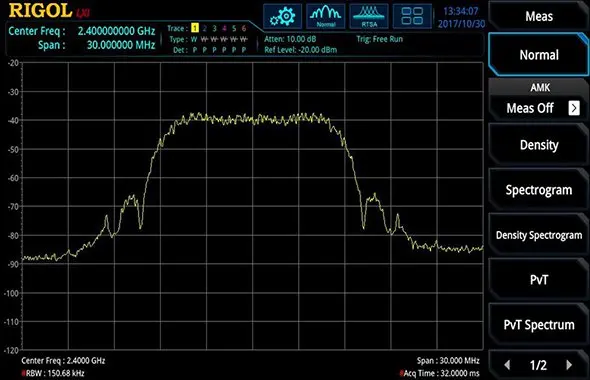Select trace number 5
This screenshot has width=590, height=380.
pos(234,28)
